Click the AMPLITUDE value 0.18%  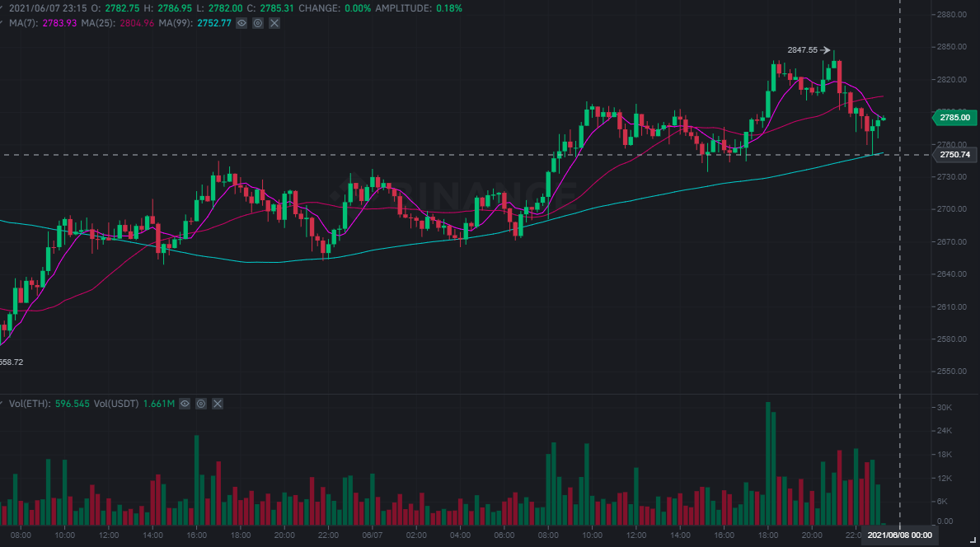[449, 9]
